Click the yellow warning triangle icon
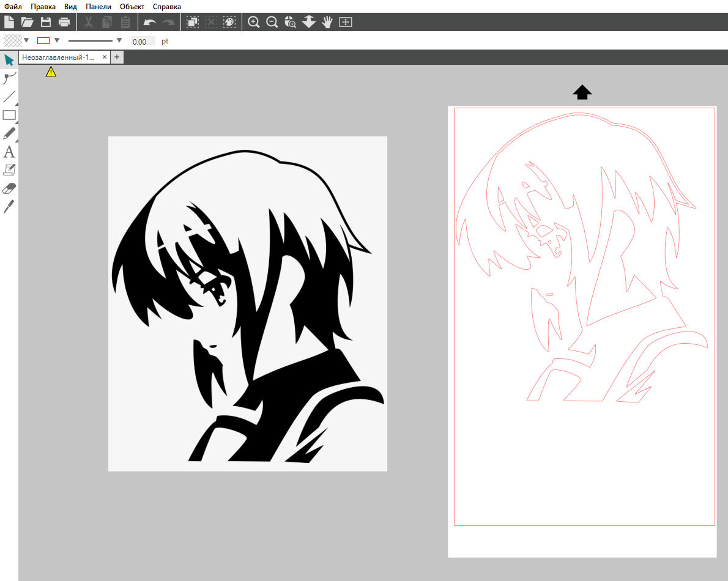Viewport: 728px width, 581px height. [x=51, y=72]
